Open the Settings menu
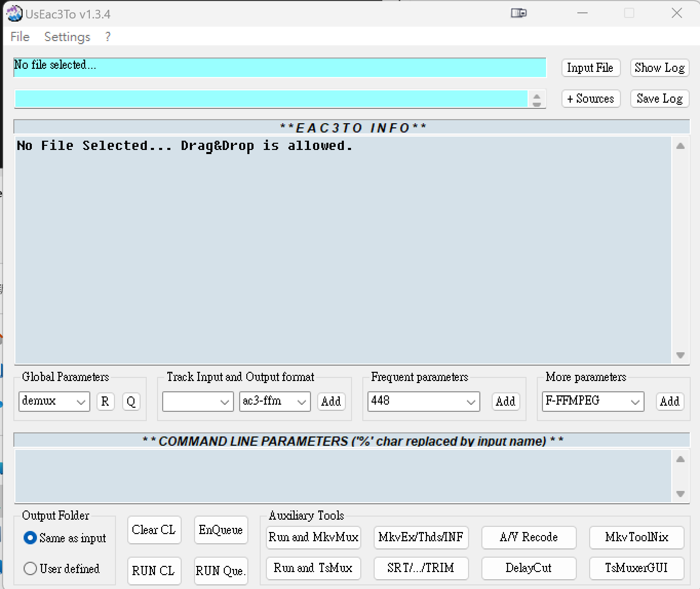 click(x=67, y=37)
